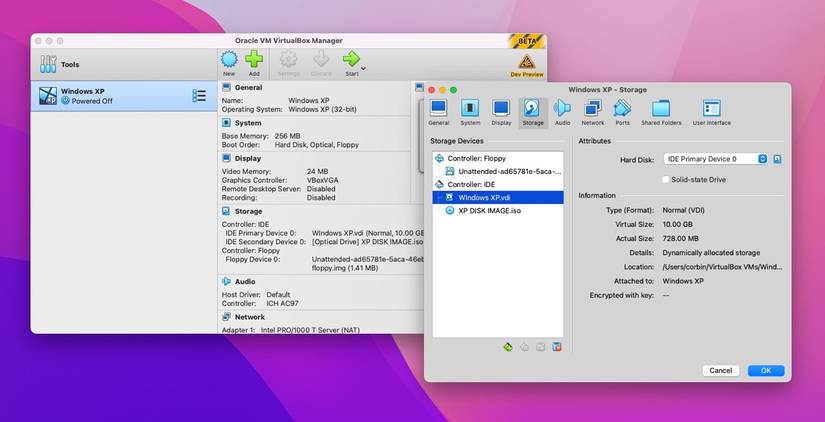Select XP DISK IMAGE.iso in storage tree

tap(489, 211)
